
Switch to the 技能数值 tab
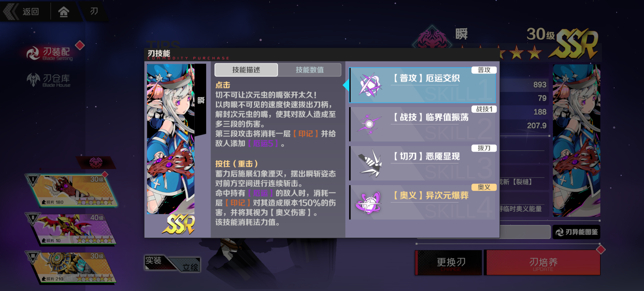(310, 70)
